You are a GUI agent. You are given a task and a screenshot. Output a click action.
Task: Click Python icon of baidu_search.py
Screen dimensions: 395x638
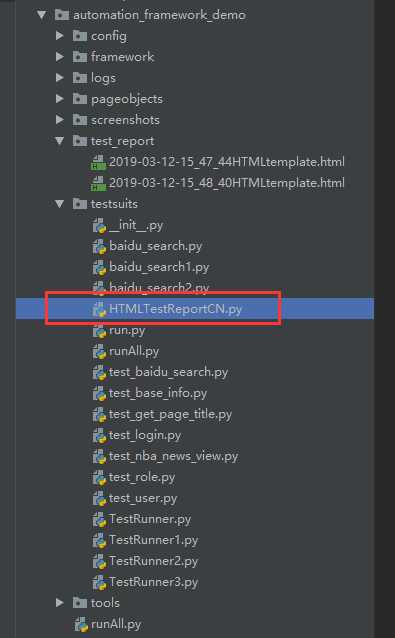[x=99, y=247]
